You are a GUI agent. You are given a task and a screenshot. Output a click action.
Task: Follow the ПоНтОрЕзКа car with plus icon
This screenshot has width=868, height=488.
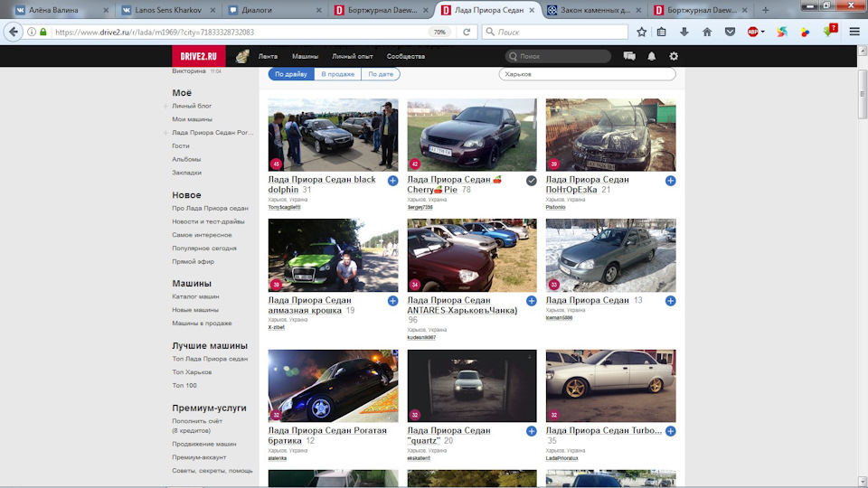tap(670, 181)
